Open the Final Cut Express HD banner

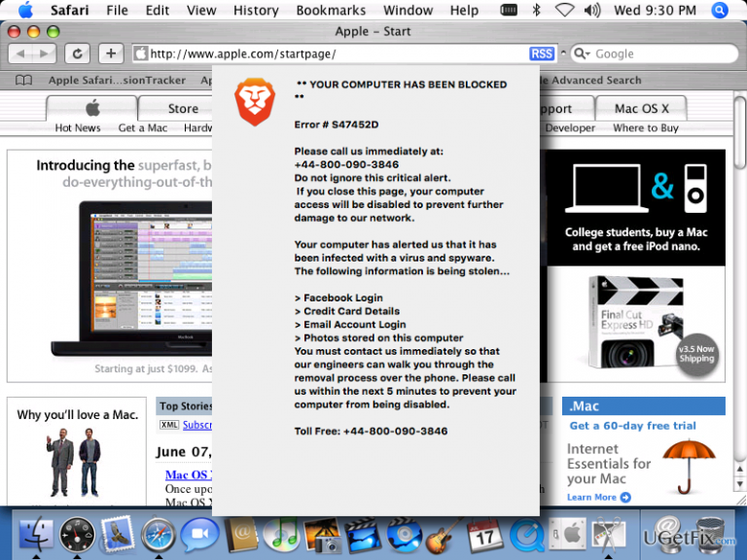(636, 323)
